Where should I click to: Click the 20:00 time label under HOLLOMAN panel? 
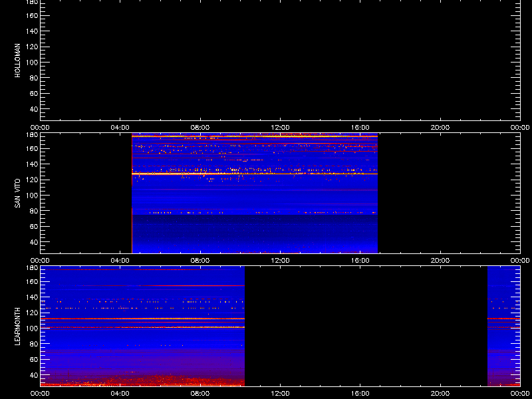click(x=440, y=128)
